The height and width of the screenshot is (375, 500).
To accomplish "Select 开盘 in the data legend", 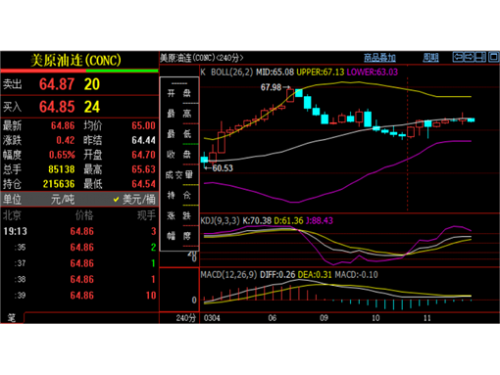I will [x=179, y=93].
